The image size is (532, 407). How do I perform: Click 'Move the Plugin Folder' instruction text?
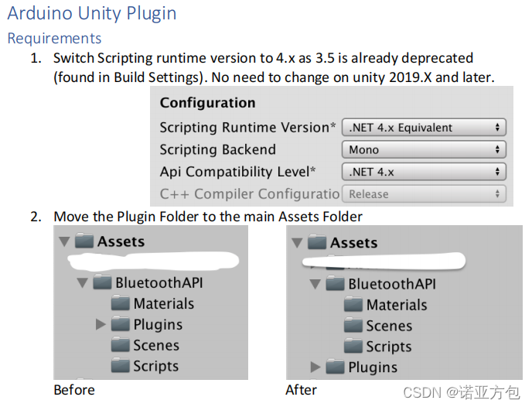point(208,217)
